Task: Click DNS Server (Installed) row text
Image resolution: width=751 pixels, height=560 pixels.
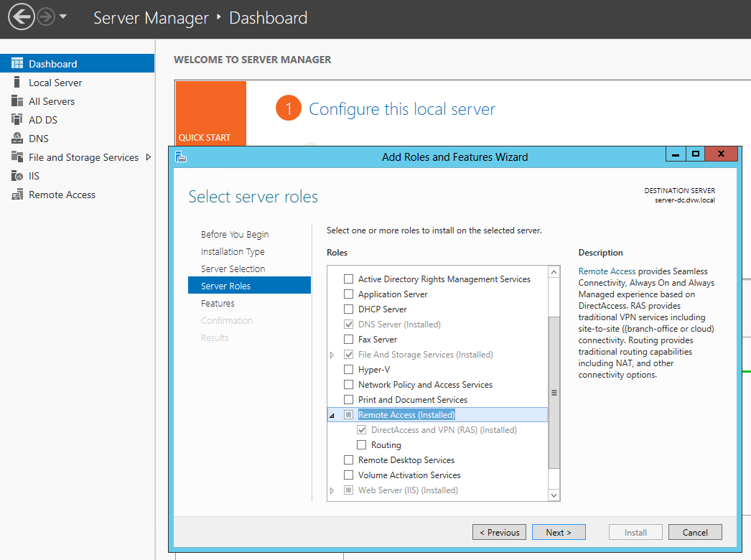Action: tap(399, 325)
